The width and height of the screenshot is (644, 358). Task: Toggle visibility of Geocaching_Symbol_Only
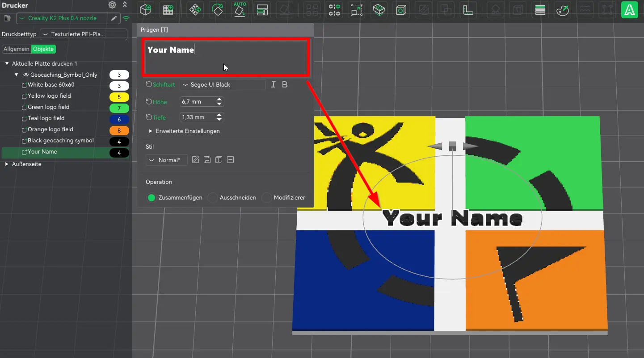[x=26, y=75]
